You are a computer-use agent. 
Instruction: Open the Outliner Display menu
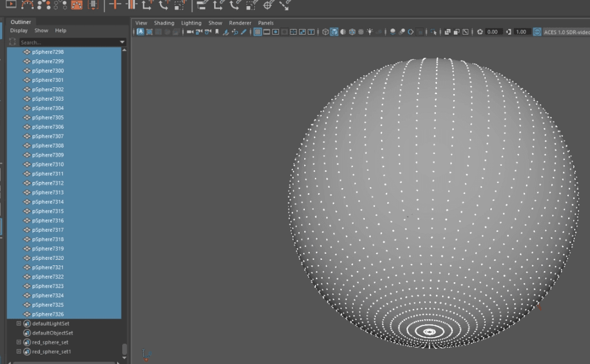tap(18, 30)
